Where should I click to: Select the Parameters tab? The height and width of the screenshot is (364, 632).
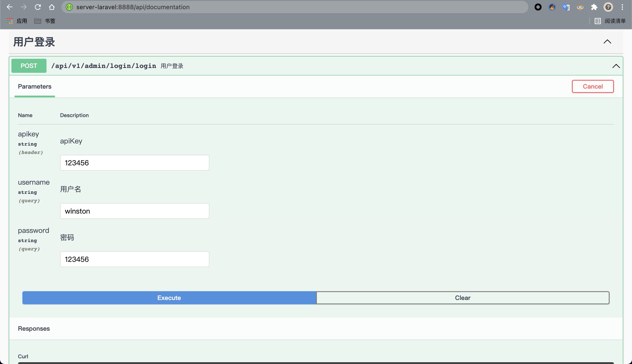(x=34, y=86)
